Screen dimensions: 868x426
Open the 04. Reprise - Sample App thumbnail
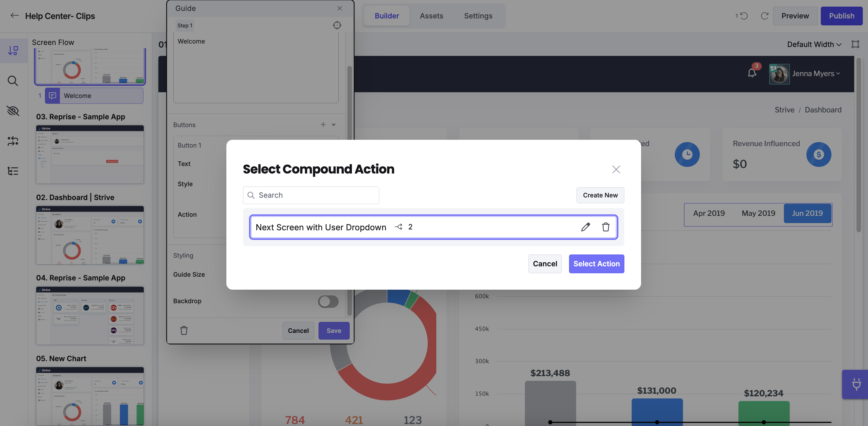tap(90, 316)
